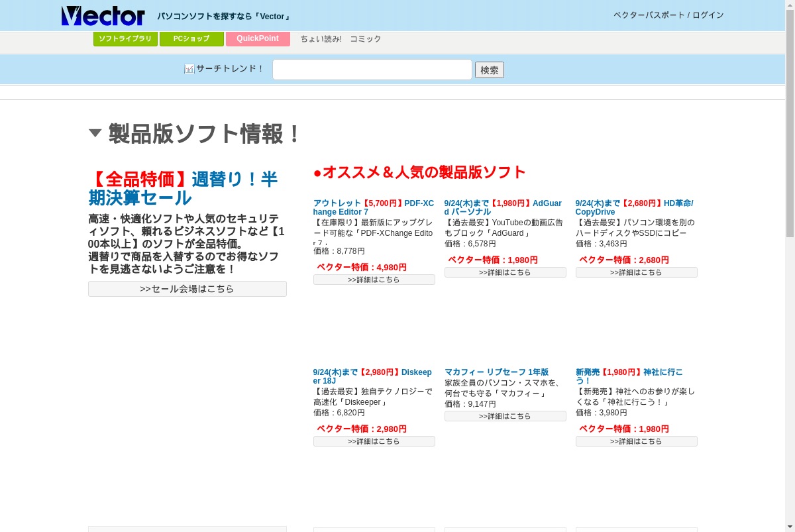This screenshot has width=795, height=532.
Task: Open the コミック link
Action: pyautogui.click(x=366, y=39)
